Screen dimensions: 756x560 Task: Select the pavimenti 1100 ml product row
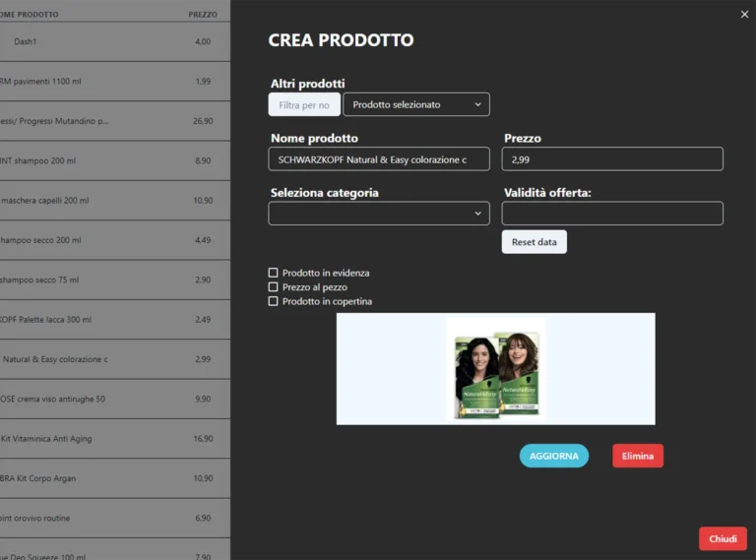click(x=115, y=82)
